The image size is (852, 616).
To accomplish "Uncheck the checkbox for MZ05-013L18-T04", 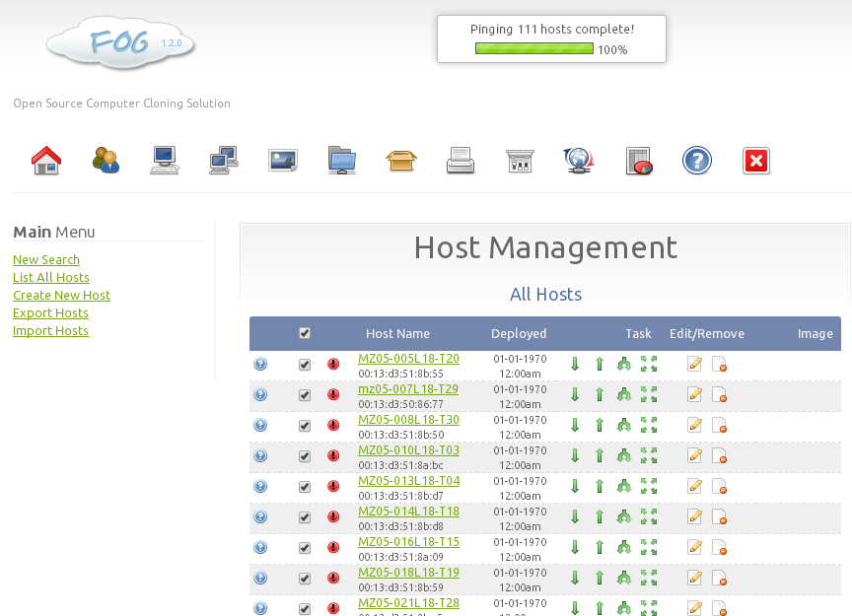I will click(x=305, y=486).
